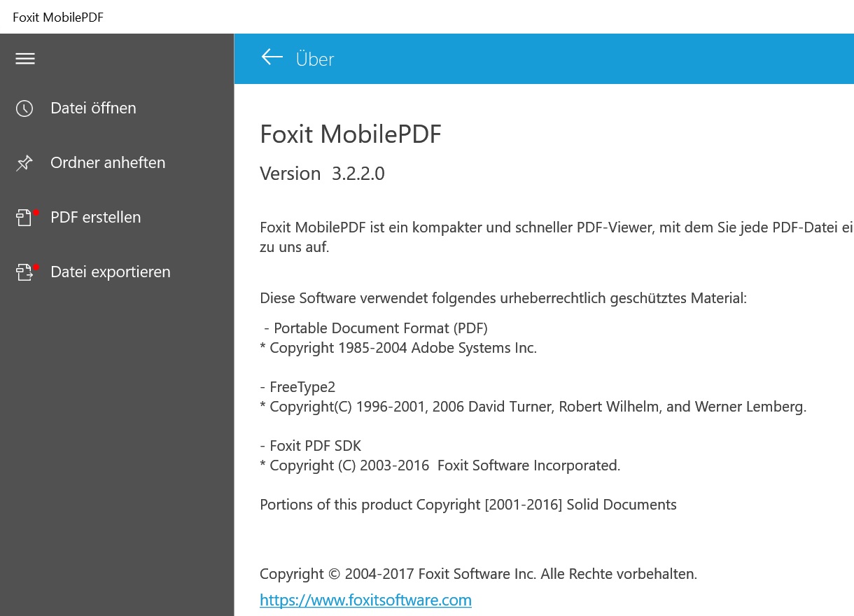
Task: Click the Foxit MobilePDF window title
Action: pyautogui.click(x=58, y=17)
